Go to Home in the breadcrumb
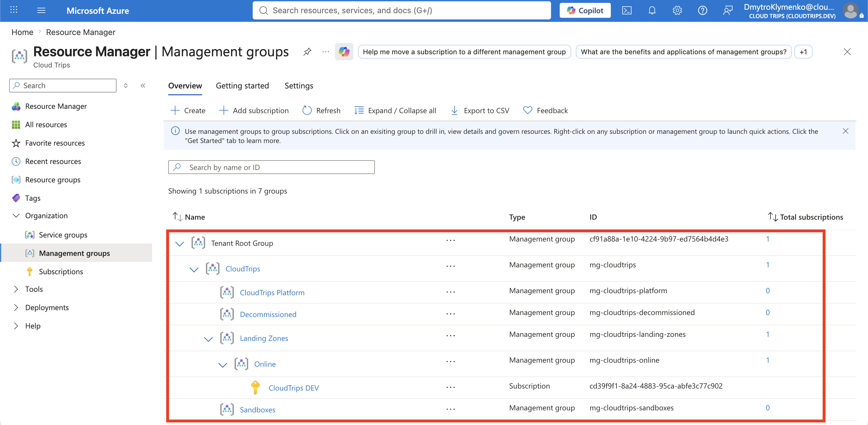The image size is (868, 425). [22, 32]
